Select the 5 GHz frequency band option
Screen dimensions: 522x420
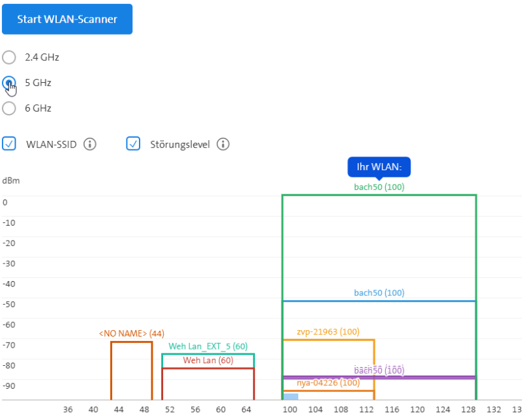point(9,83)
